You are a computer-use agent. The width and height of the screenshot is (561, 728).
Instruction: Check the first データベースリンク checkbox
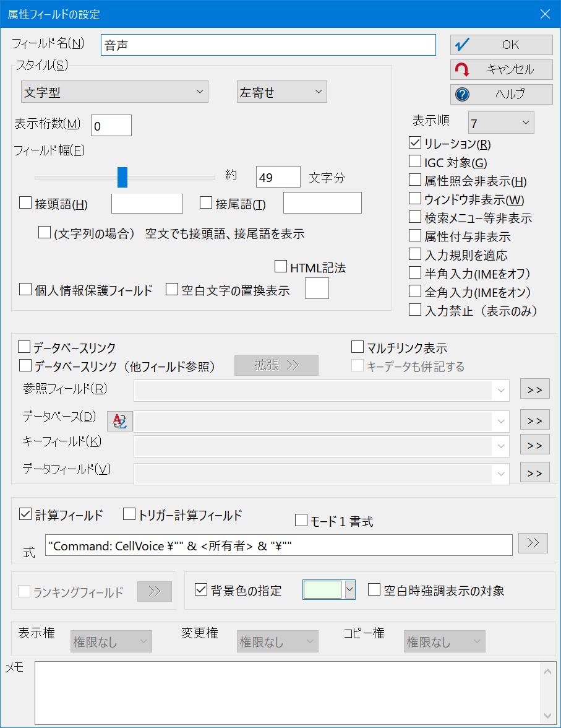[x=24, y=347]
